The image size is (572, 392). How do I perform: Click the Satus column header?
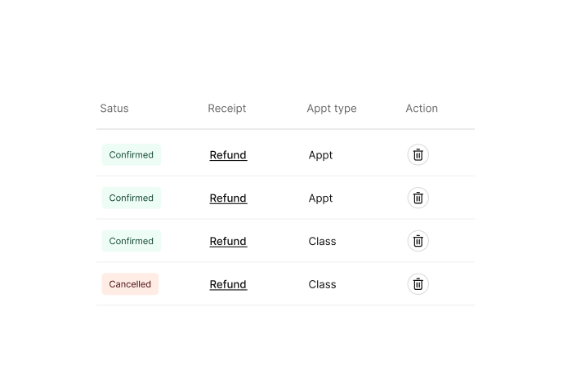click(114, 109)
